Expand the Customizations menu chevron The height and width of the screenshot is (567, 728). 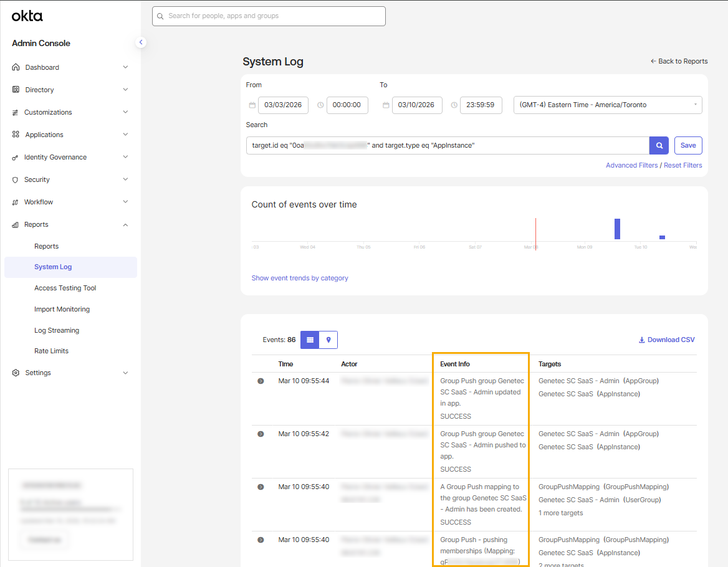coord(125,112)
